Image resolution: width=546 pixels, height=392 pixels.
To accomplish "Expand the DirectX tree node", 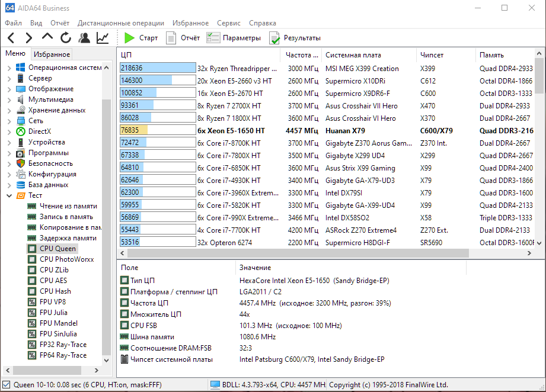I will click(x=9, y=132).
